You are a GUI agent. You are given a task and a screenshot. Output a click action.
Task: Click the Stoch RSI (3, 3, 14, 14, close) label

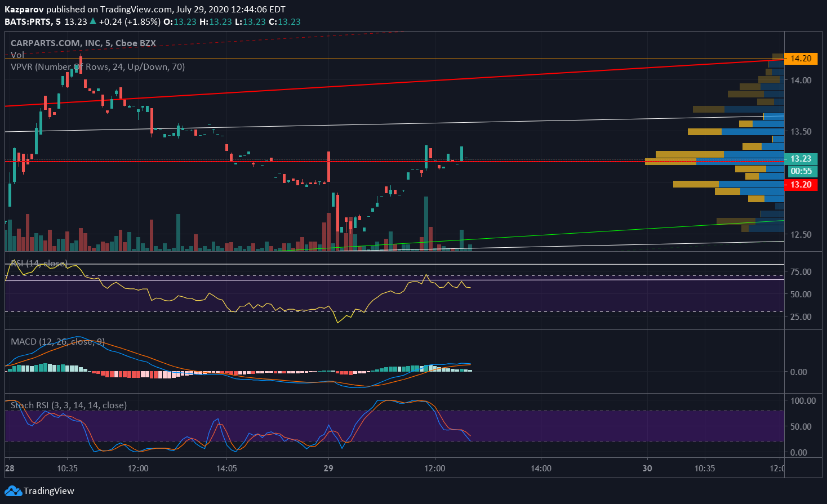(x=69, y=405)
